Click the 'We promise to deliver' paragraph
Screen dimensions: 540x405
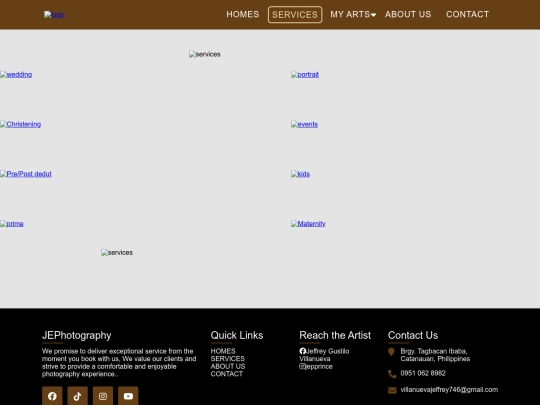(x=119, y=363)
